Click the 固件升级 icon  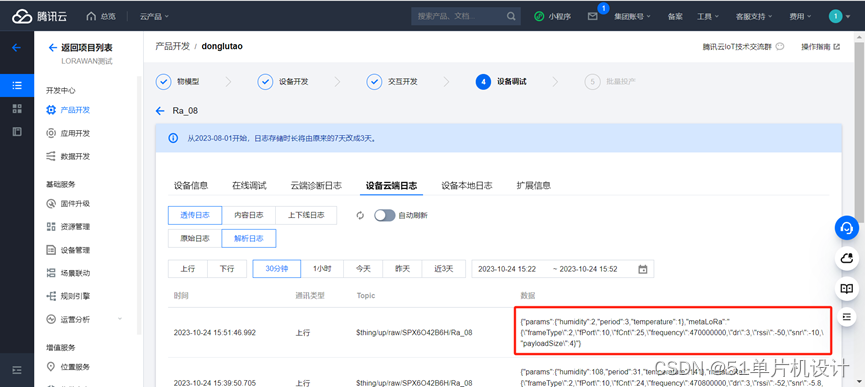tap(51, 203)
